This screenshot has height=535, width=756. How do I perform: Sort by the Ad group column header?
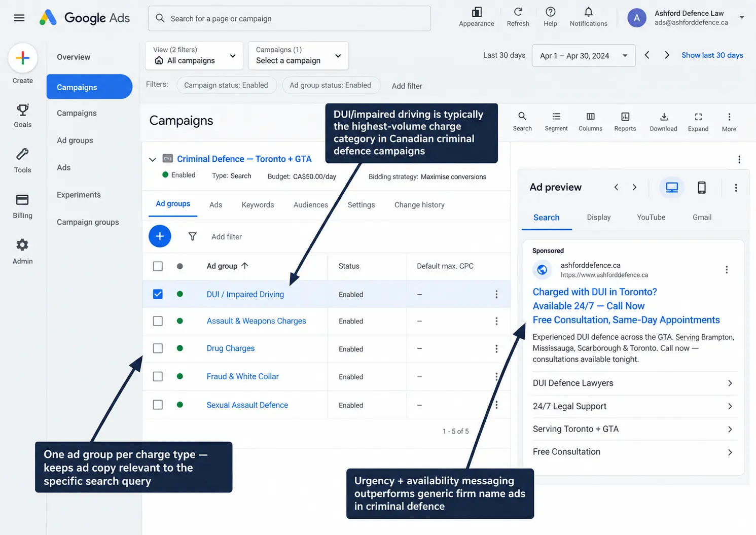(x=227, y=266)
